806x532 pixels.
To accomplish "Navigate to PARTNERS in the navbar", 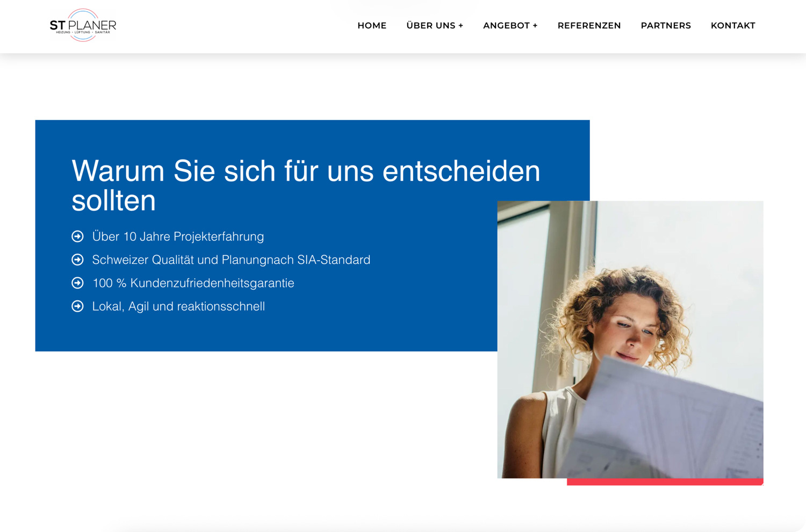I will [x=666, y=26].
